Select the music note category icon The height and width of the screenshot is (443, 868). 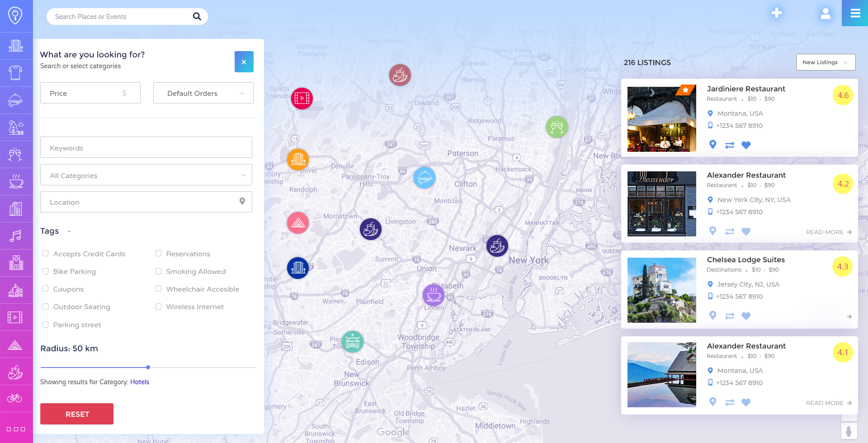(16, 236)
